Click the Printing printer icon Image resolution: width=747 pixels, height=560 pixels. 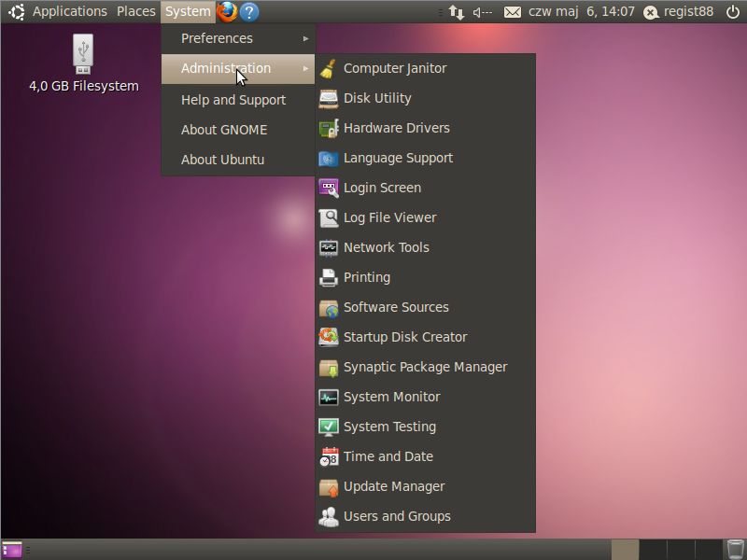[x=329, y=277]
